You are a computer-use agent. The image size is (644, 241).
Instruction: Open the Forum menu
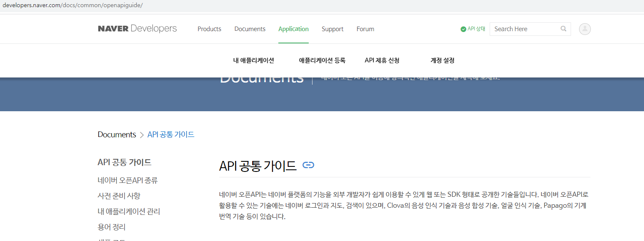point(365,29)
